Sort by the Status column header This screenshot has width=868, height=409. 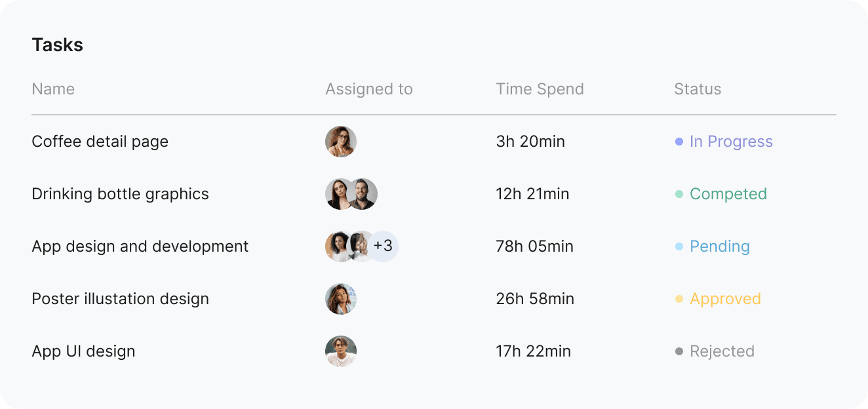click(x=698, y=89)
